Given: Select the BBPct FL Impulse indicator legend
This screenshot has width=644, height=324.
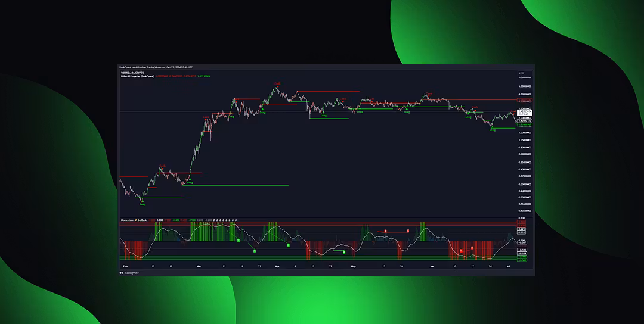Looking at the screenshot, I should pos(138,76).
